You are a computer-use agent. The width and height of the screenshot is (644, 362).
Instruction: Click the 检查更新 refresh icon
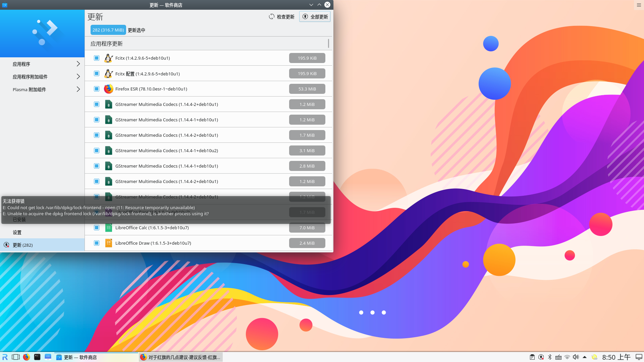[x=272, y=16]
